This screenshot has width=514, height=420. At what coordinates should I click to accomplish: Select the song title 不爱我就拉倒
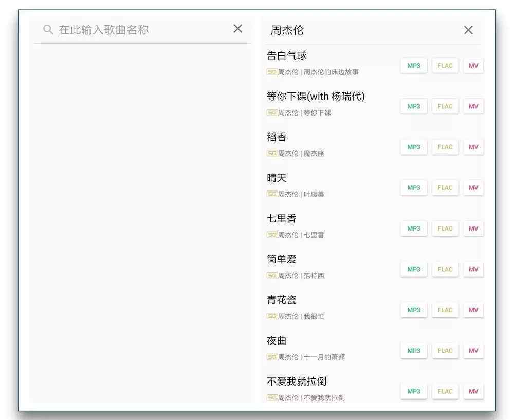pyautogui.click(x=297, y=381)
